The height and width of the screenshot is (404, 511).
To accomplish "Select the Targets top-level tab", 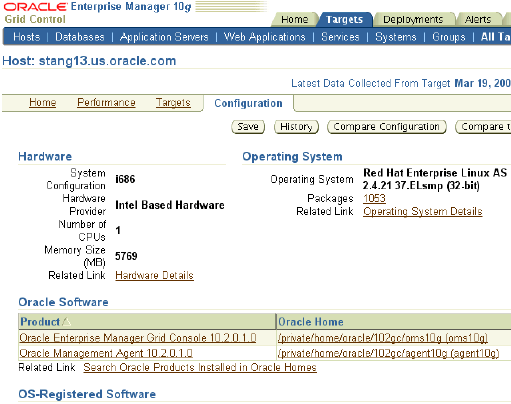I will (x=344, y=20).
